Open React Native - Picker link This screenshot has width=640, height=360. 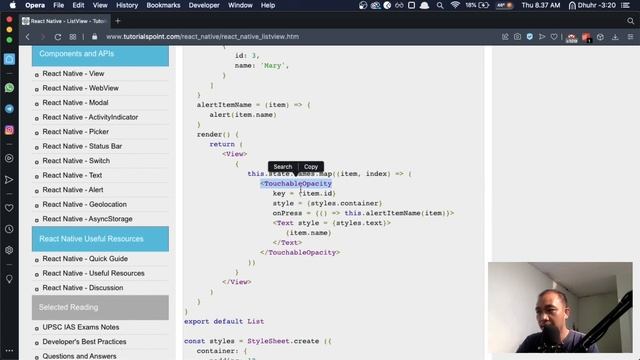76,132
